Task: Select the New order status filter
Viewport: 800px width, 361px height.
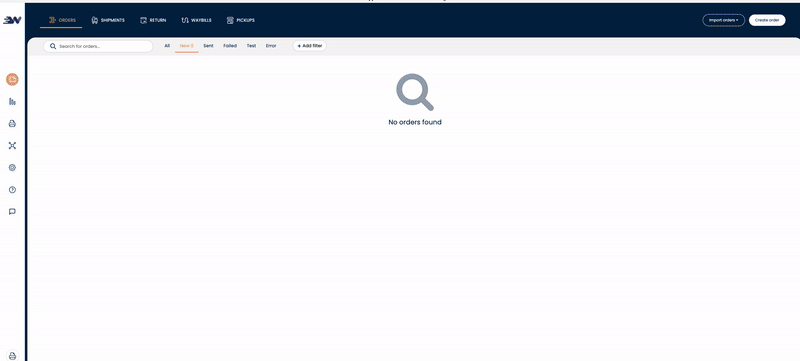Action: (x=186, y=46)
